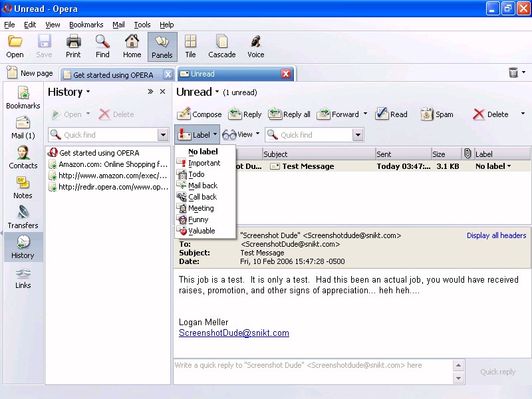Image resolution: width=532 pixels, height=399 pixels.
Task: Expand the View dropdown
Action: click(x=241, y=135)
